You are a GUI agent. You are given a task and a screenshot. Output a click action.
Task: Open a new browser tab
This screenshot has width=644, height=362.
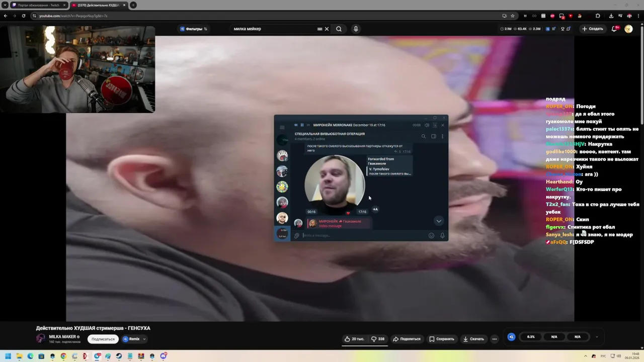(x=133, y=5)
